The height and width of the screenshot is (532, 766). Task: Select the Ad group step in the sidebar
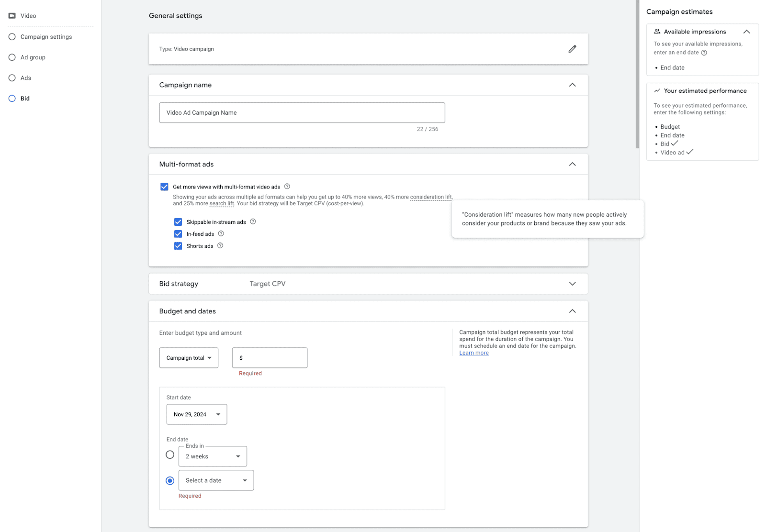point(34,57)
